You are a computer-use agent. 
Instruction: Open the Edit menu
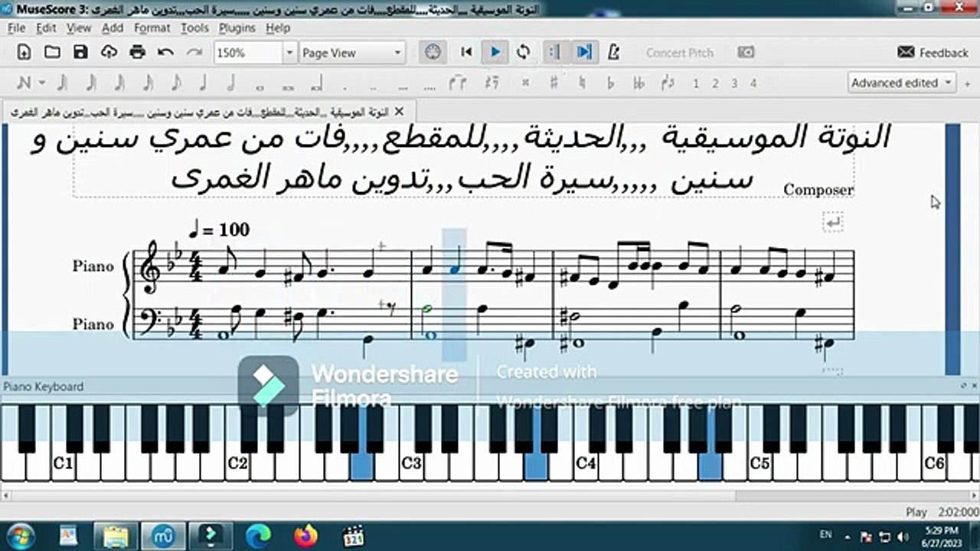click(x=46, y=28)
